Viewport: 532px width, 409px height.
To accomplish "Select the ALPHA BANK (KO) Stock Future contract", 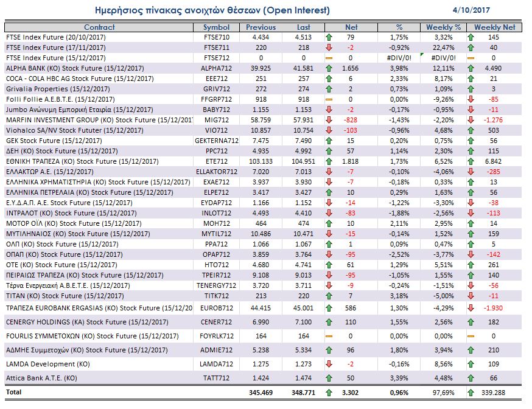I will click(75, 68).
